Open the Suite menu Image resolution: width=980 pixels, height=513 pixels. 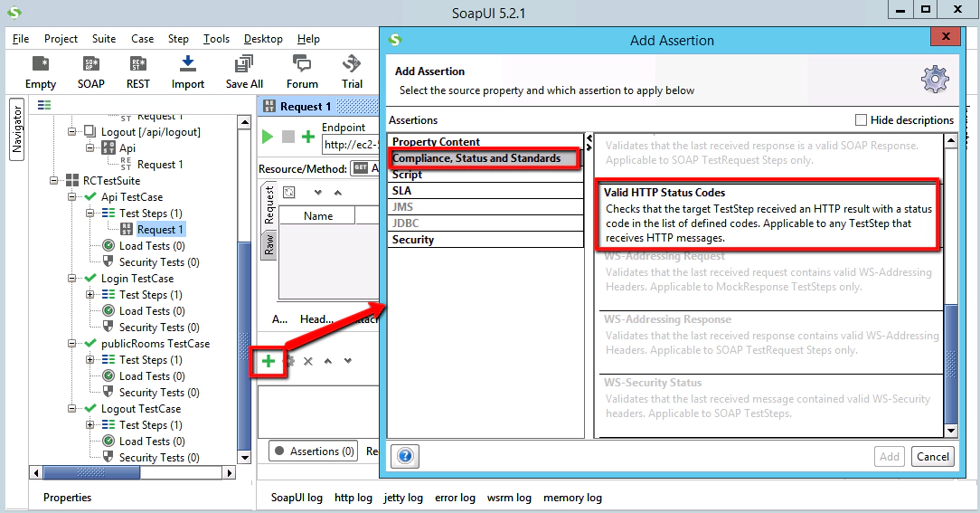(x=104, y=39)
